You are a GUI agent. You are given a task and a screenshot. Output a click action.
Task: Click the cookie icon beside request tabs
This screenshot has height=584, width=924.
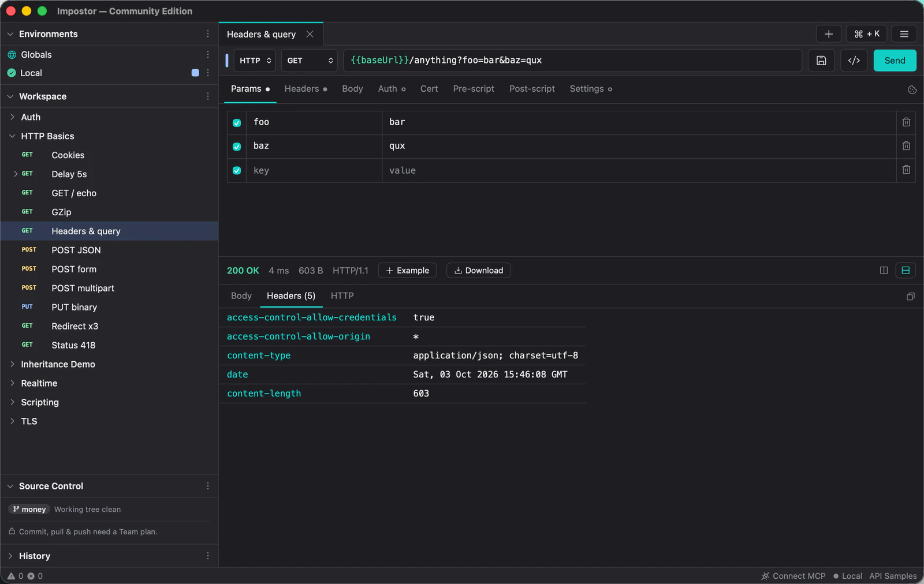click(912, 89)
